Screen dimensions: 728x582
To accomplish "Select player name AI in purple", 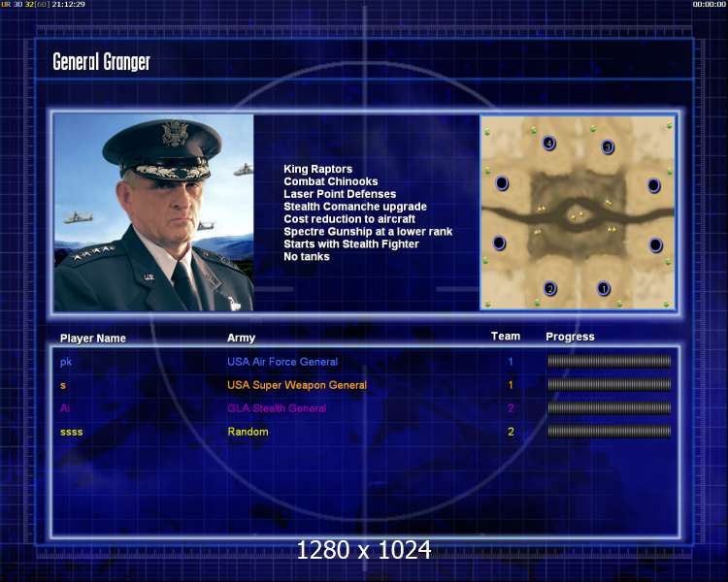I will 65,408.
